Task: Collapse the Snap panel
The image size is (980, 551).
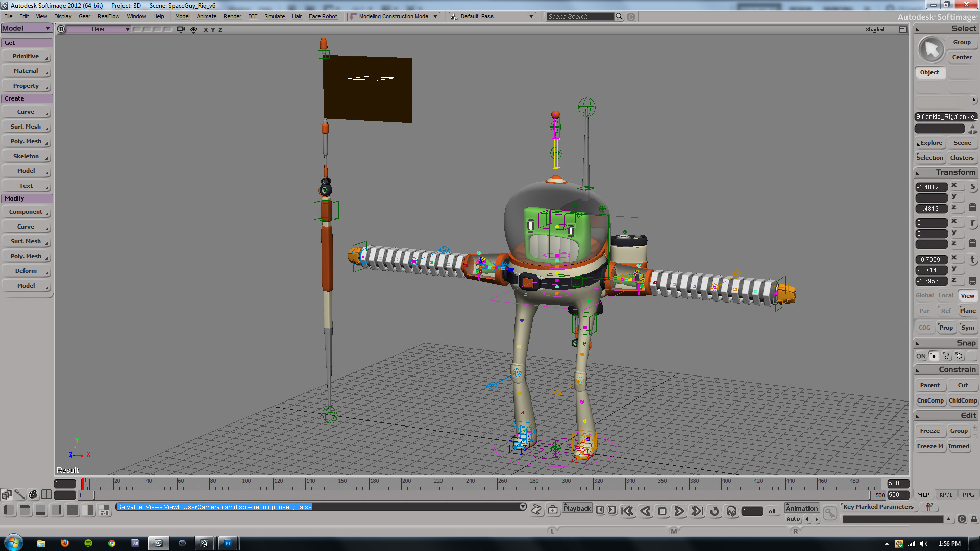Action: tap(917, 343)
